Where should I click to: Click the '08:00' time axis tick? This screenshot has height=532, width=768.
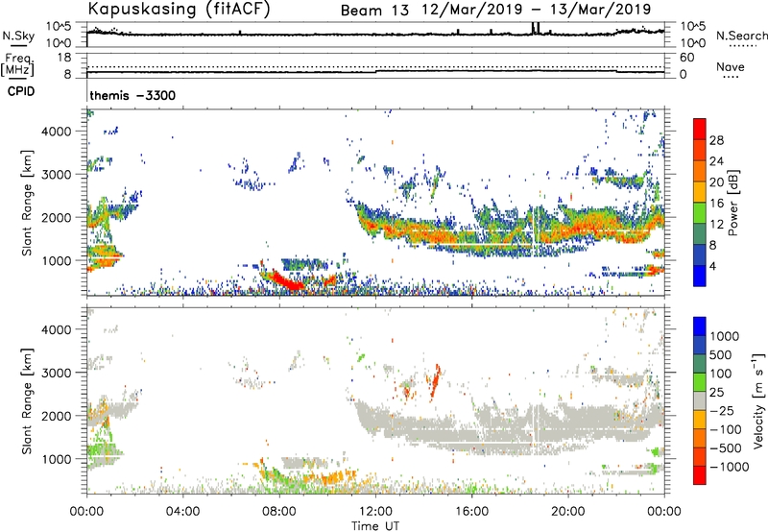pos(279,512)
